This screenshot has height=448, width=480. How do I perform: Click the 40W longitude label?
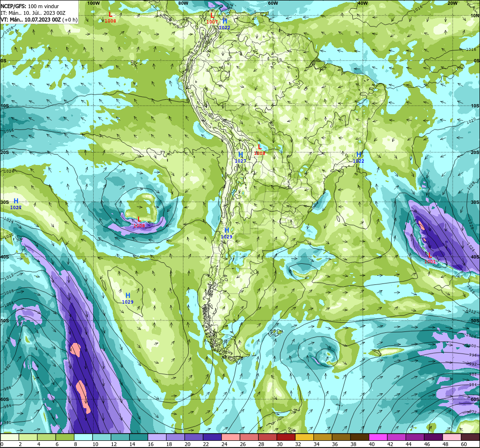click(x=362, y=3)
